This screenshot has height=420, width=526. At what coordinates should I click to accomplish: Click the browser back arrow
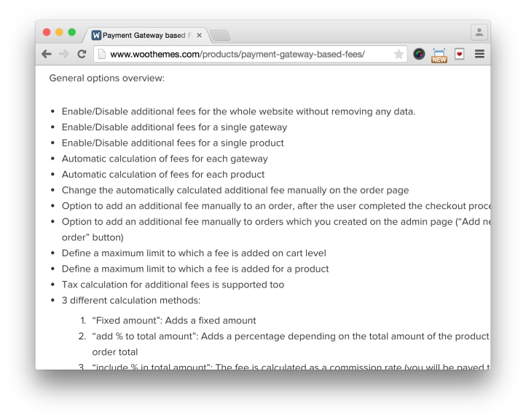tap(47, 54)
